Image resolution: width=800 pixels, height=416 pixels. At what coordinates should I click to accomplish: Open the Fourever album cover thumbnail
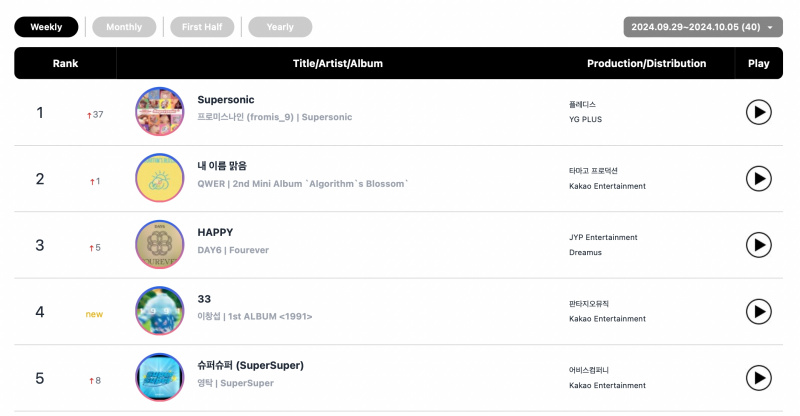[160, 244]
